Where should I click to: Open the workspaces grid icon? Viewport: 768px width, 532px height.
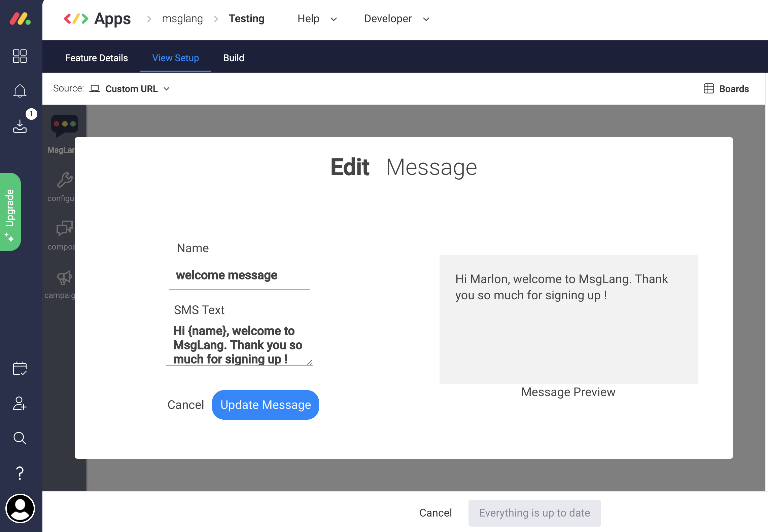(20, 56)
